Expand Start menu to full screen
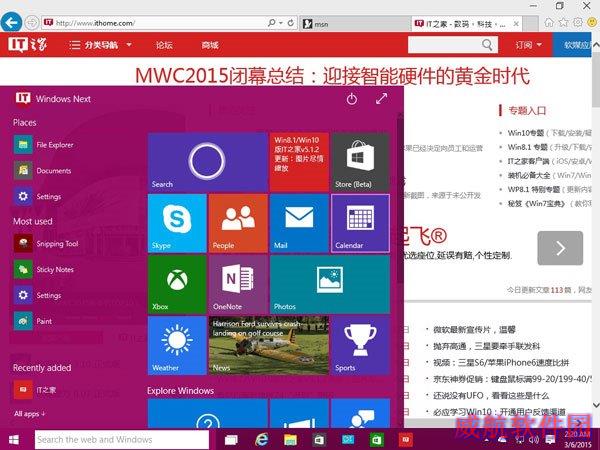This screenshot has height=450, width=600. coord(381,99)
